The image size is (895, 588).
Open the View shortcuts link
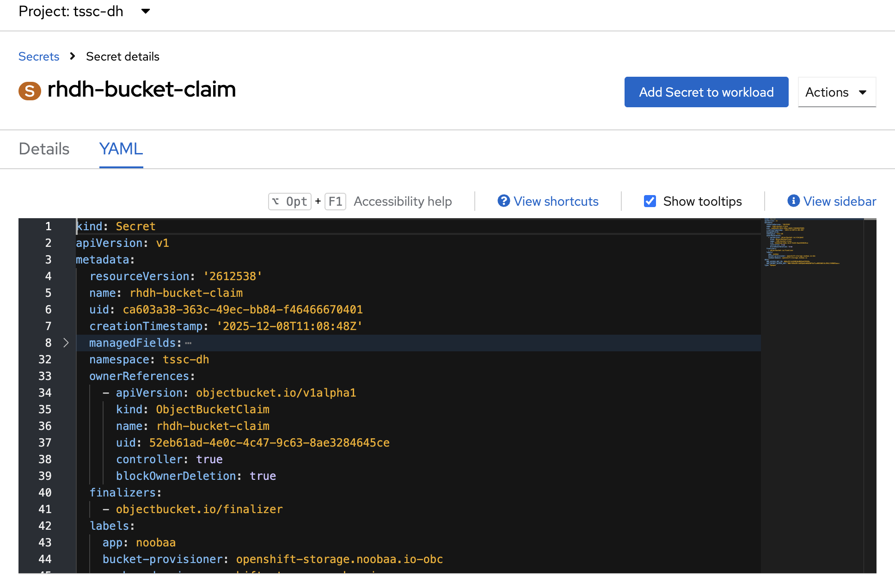tap(556, 201)
